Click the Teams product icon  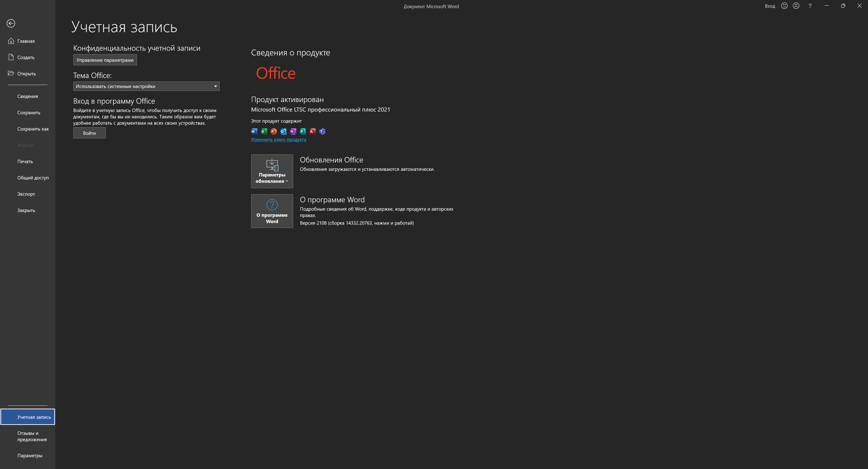pos(323,131)
